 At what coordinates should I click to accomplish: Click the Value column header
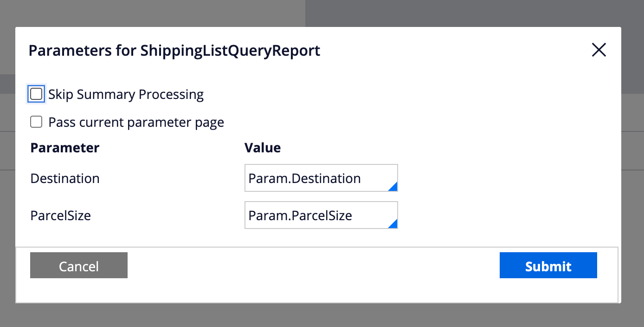(x=263, y=148)
